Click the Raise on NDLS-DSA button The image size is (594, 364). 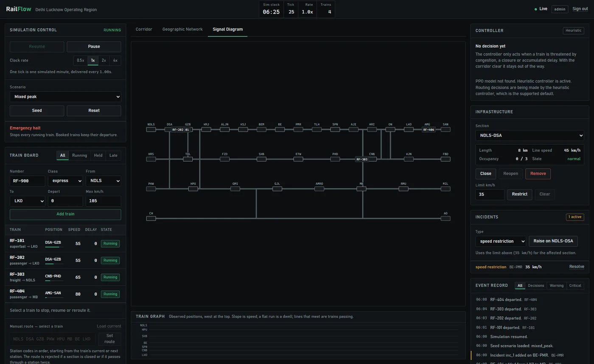[553, 242]
